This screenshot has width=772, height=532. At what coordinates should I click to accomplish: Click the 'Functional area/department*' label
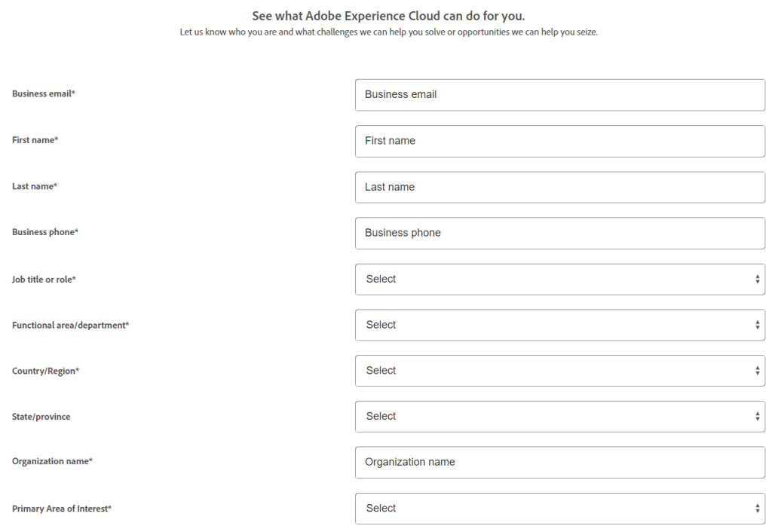70,326
